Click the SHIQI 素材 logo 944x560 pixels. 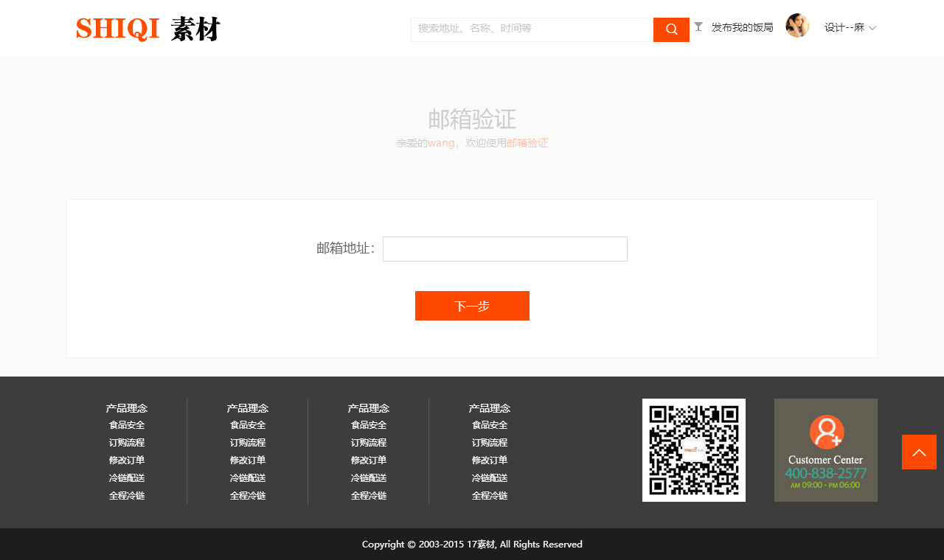[x=147, y=29]
